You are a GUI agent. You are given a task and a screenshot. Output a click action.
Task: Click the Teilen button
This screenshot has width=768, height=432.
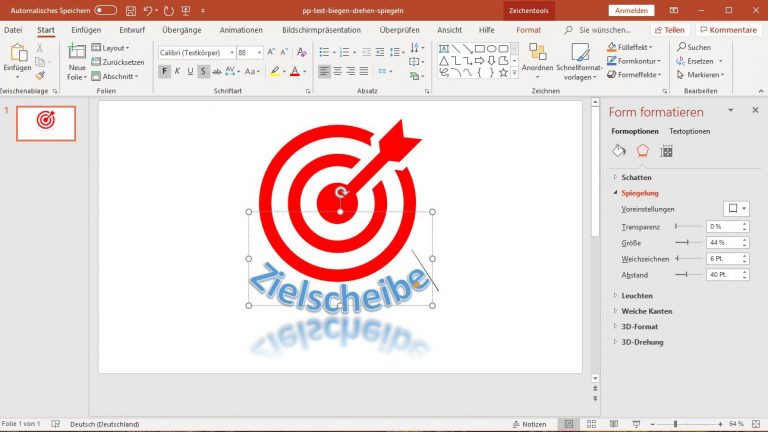[669, 30]
